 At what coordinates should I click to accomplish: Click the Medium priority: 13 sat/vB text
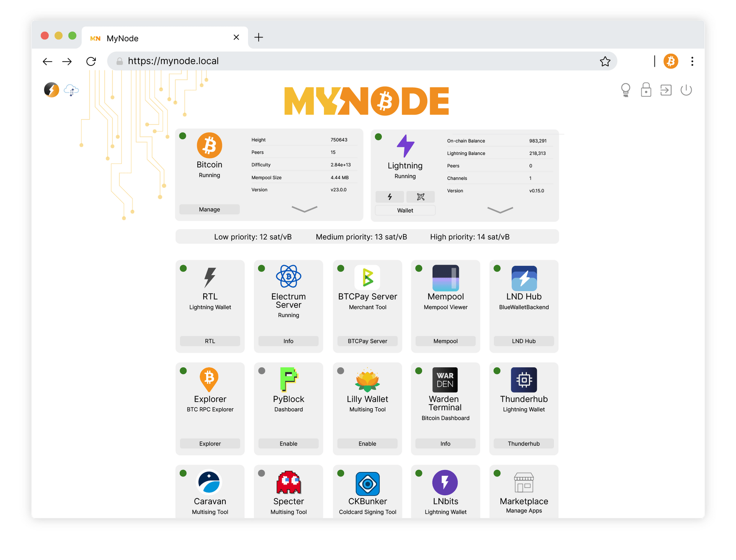point(361,237)
